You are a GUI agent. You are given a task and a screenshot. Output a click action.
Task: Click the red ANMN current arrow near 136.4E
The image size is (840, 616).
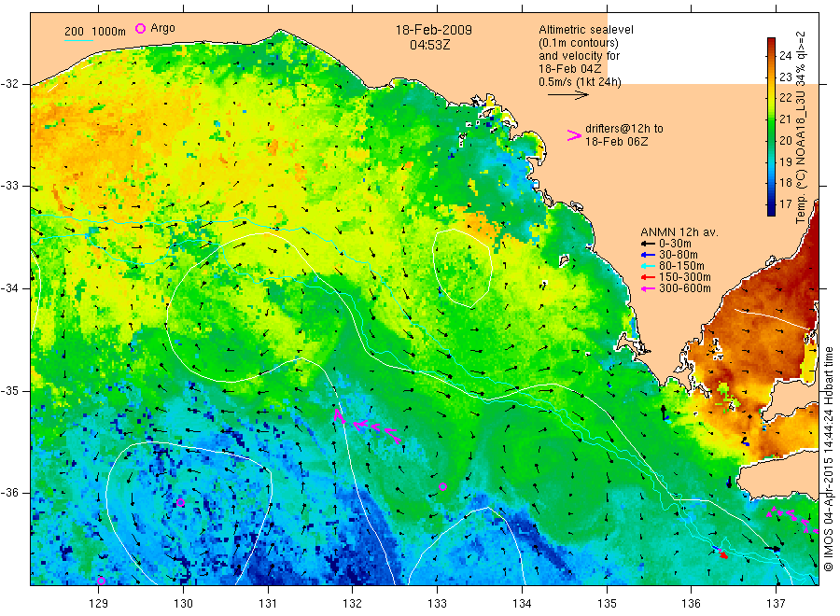tap(722, 554)
